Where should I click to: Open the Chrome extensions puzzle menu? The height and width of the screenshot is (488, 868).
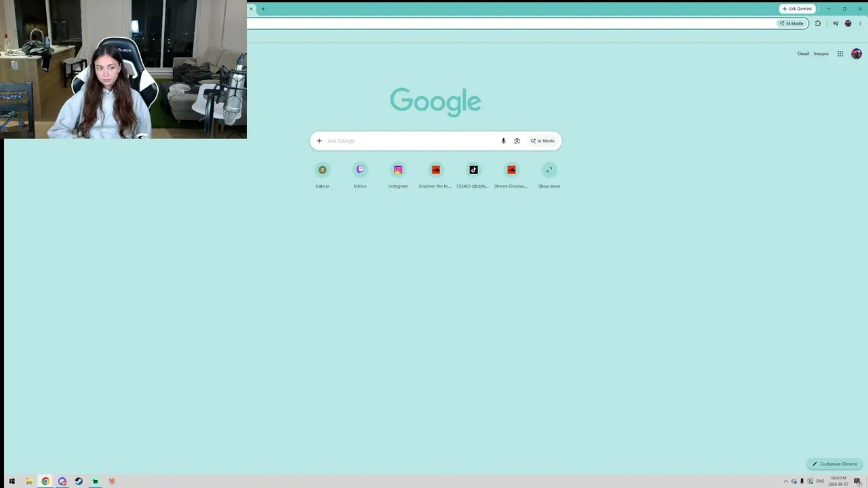tap(818, 24)
